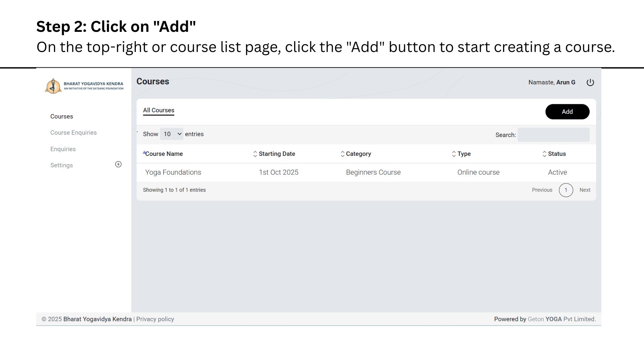Viewport: 644px width, 362px height.
Task: Sort by Type column arrows
Action: tap(453, 154)
